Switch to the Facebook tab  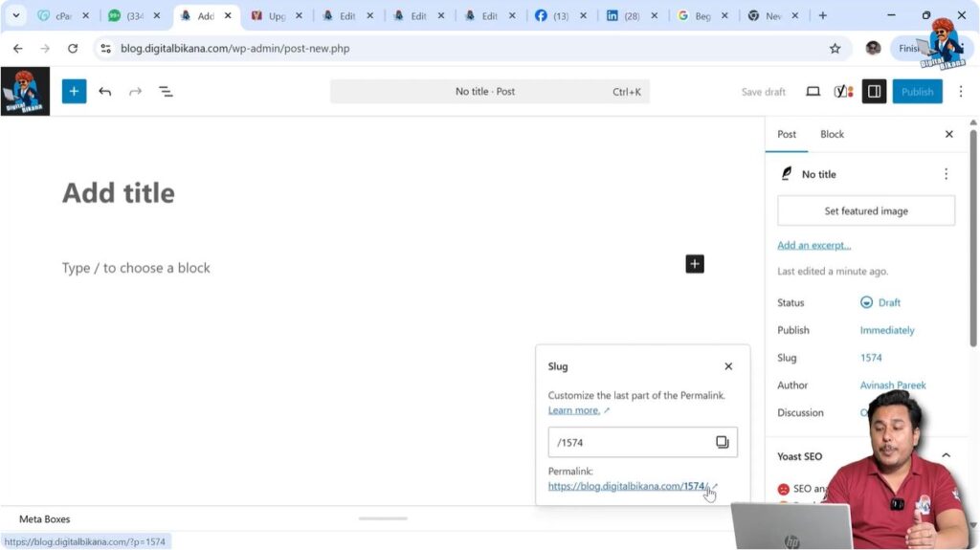click(562, 15)
